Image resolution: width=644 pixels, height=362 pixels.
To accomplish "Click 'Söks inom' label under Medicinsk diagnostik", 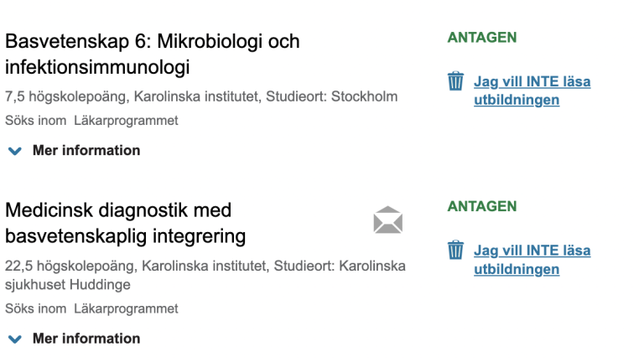I will coord(36,308).
